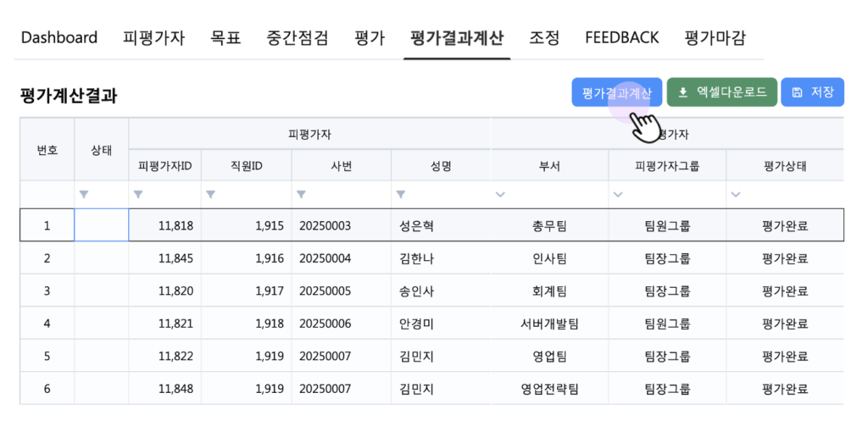Click the download icon on 엑셀다운로드

[x=683, y=92]
